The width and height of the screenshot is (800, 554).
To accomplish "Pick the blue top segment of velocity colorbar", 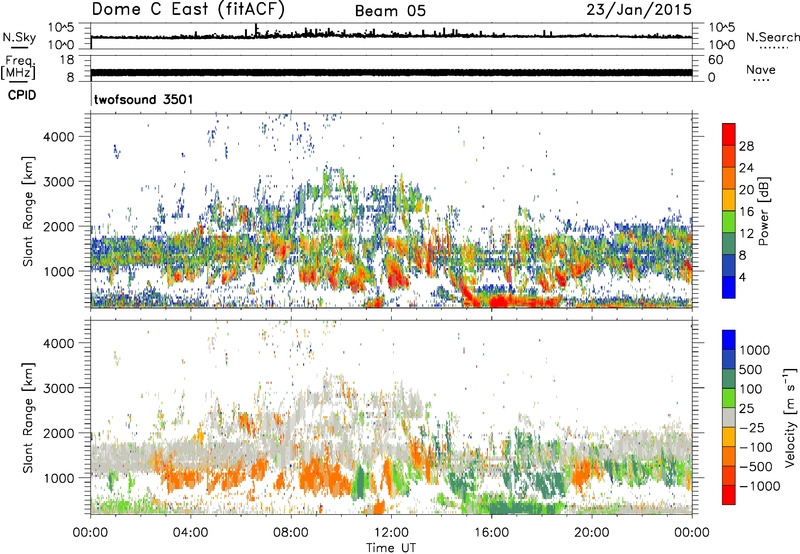I will [x=729, y=340].
